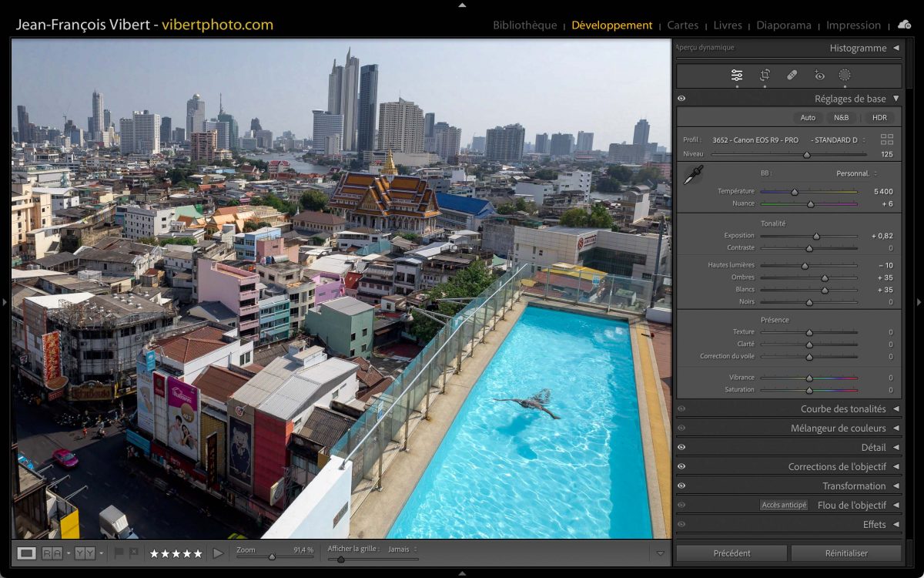Select the Crop and rotate tool
The image size is (924, 578).
point(765,75)
